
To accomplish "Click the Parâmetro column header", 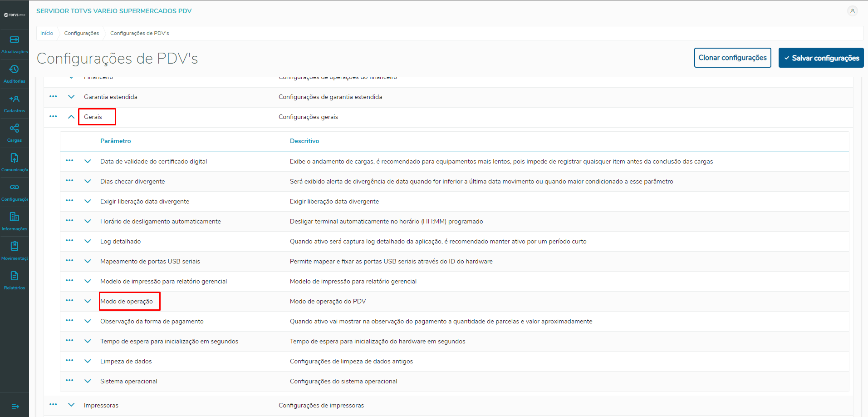I will pyautogui.click(x=116, y=141).
